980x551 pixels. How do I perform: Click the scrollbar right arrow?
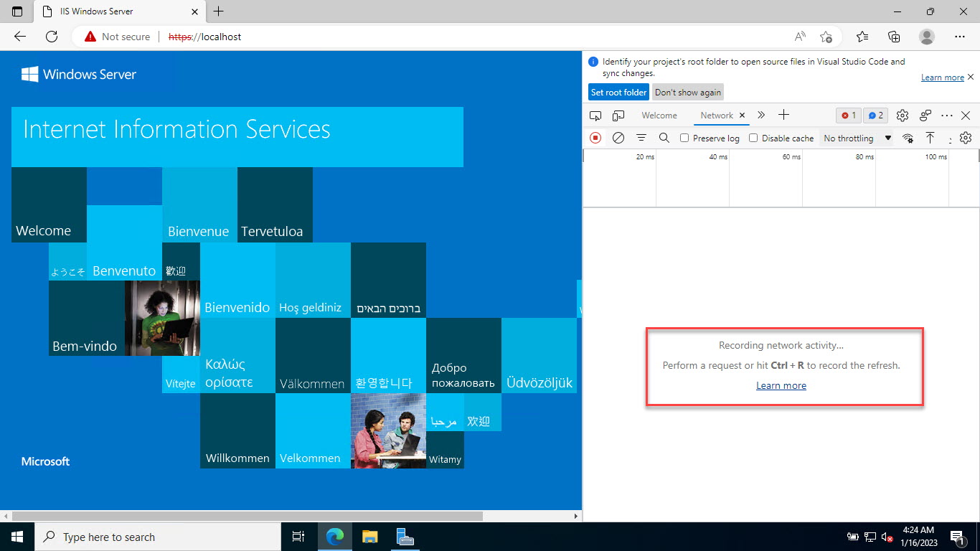click(576, 516)
